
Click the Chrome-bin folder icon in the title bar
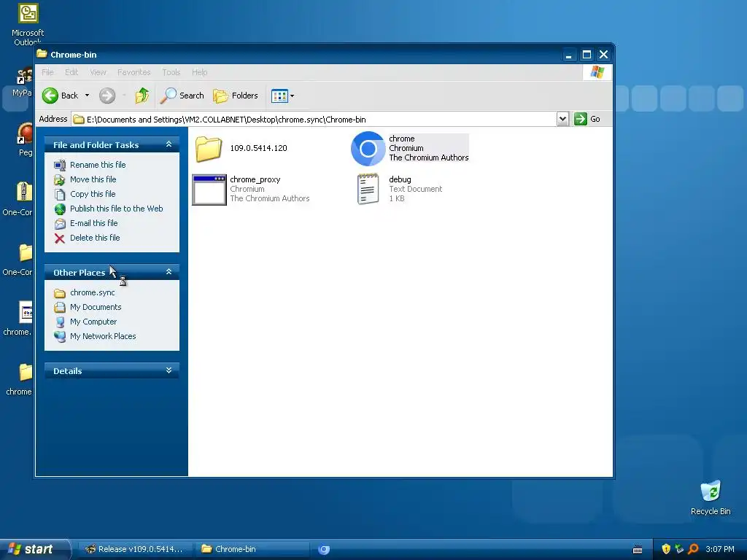coord(42,54)
